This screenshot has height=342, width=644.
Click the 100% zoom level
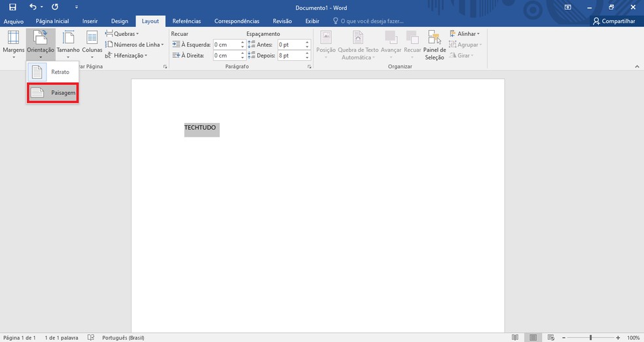tap(633, 337)
